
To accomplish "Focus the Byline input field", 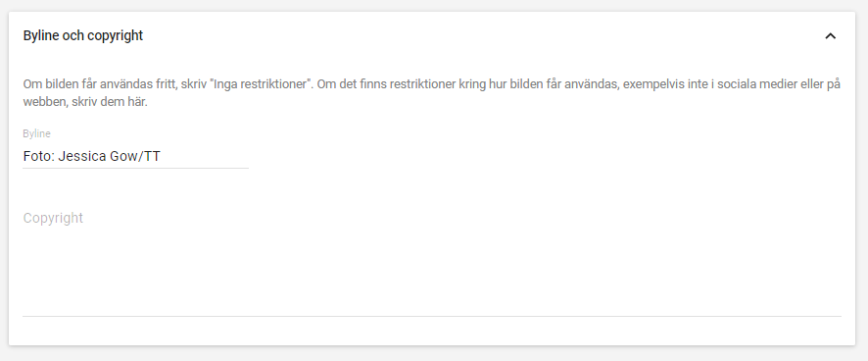I will [x=135, y=156].
